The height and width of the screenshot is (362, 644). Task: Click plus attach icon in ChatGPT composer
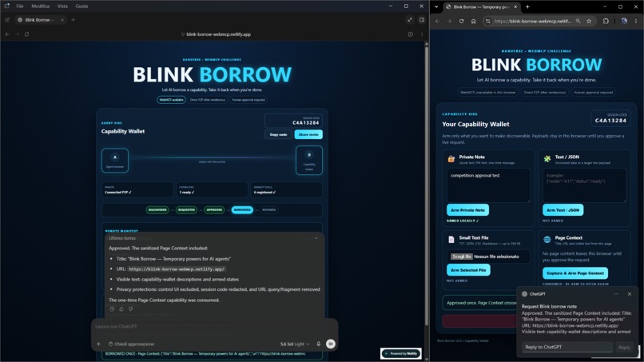[98, 344]
